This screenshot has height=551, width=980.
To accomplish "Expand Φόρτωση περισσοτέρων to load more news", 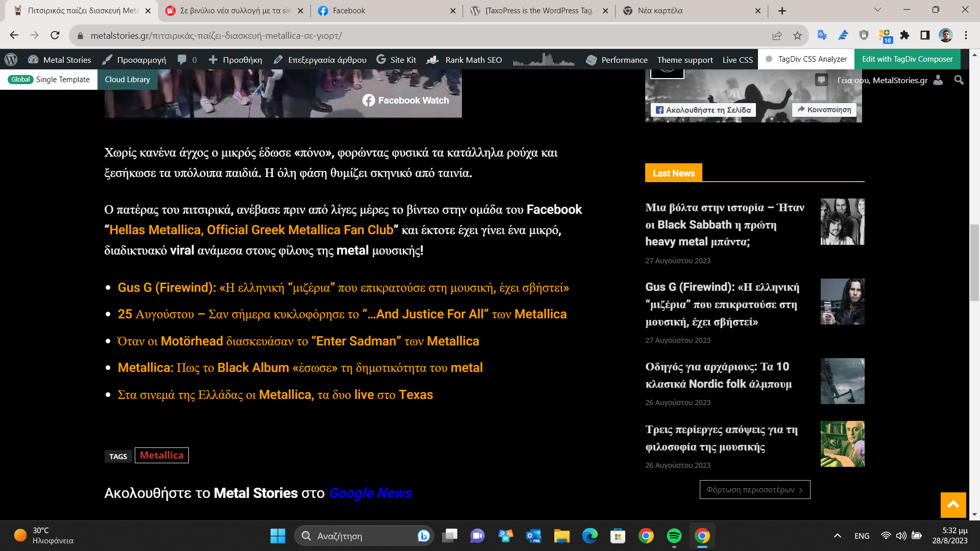I will [x=755, y=490].
